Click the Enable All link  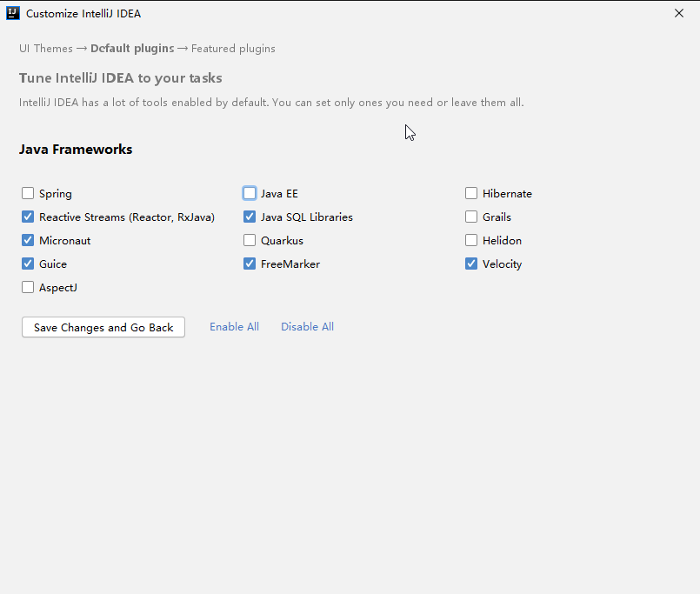234,326
